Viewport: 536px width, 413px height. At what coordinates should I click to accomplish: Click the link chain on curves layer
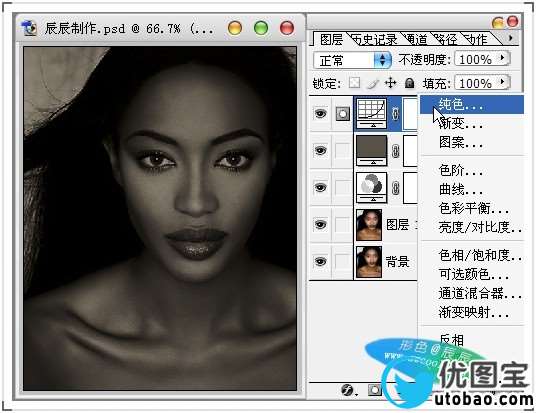(x=395, y=114)
